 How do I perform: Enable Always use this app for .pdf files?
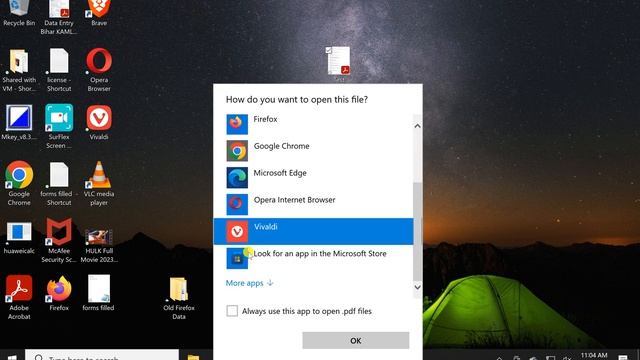click(x=232, y=311)
